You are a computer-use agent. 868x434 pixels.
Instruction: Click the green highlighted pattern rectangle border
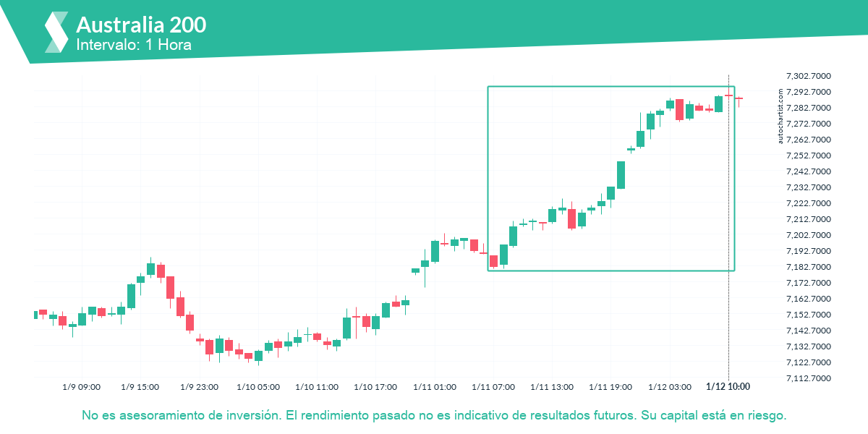coord(611,87)
